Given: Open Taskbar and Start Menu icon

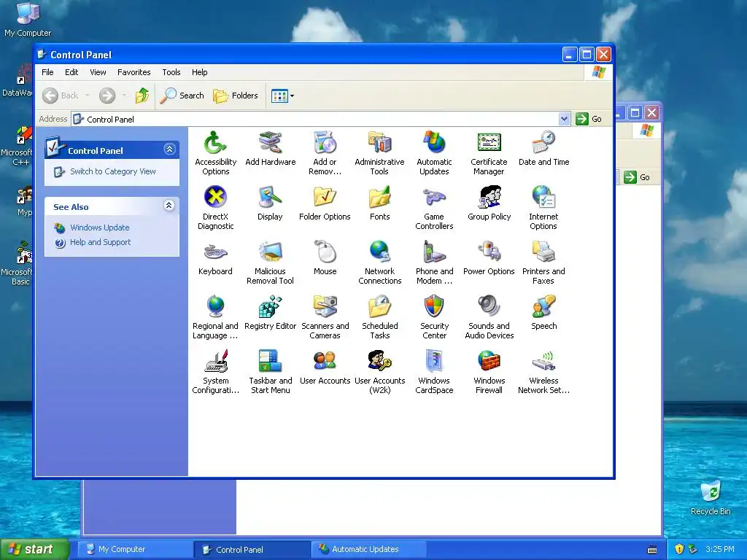Looking at the screenshot, I should pos(270,361).
